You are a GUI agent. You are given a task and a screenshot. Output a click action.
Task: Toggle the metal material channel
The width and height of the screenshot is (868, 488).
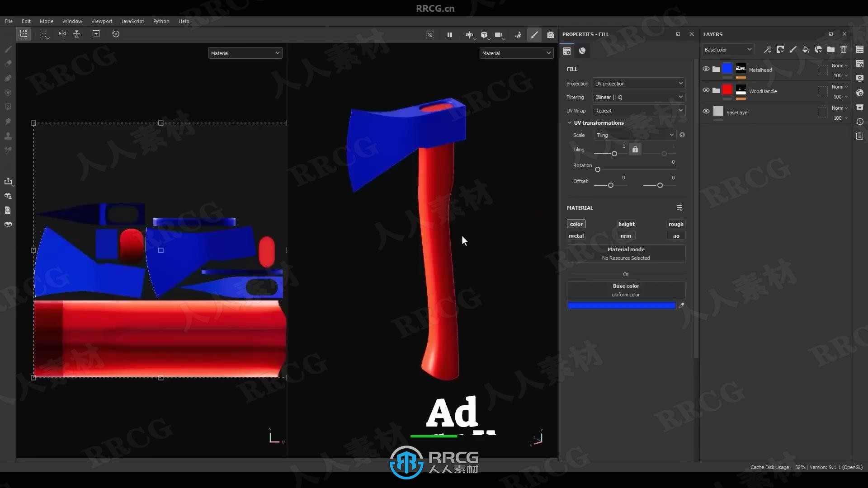pyautogui.click(x=576, y=236)
